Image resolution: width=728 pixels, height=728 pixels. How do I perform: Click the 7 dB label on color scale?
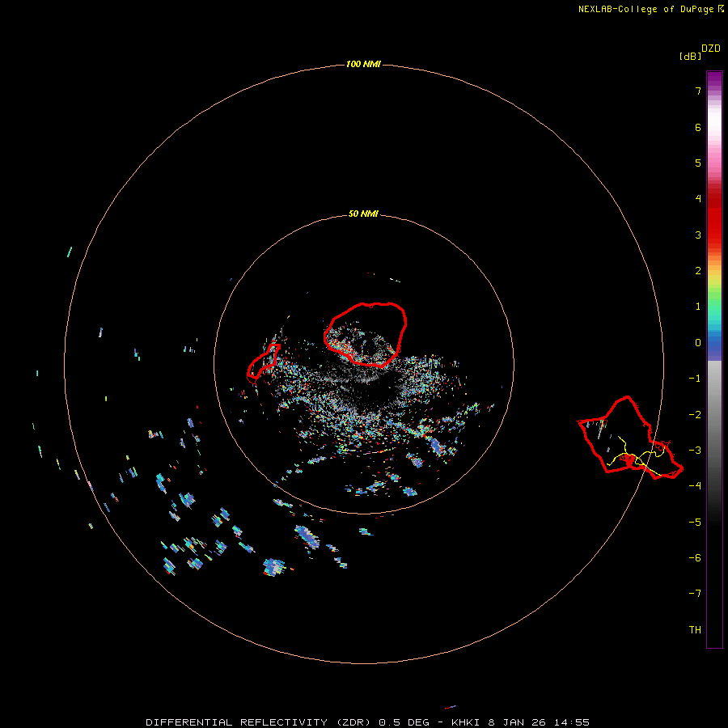[698, 91]
